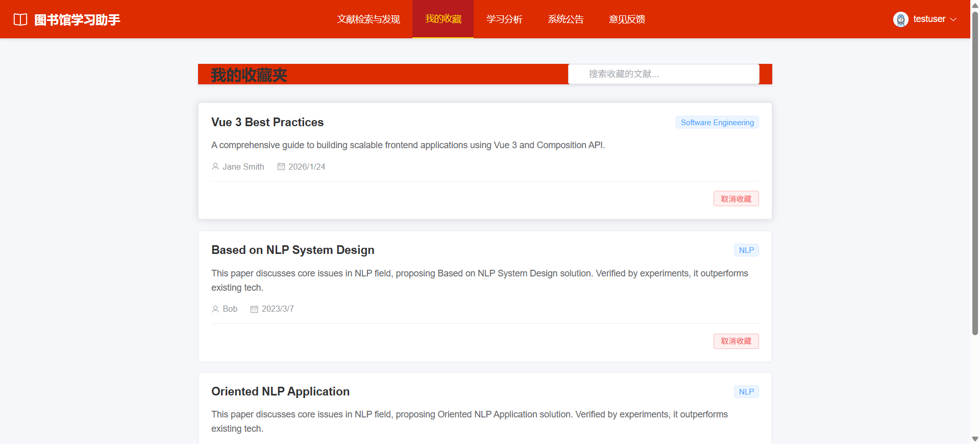Viewport: 980px width, 444px height.
Task: Click the 搜索收藏的文献 search field
Action: coord(664,74)
